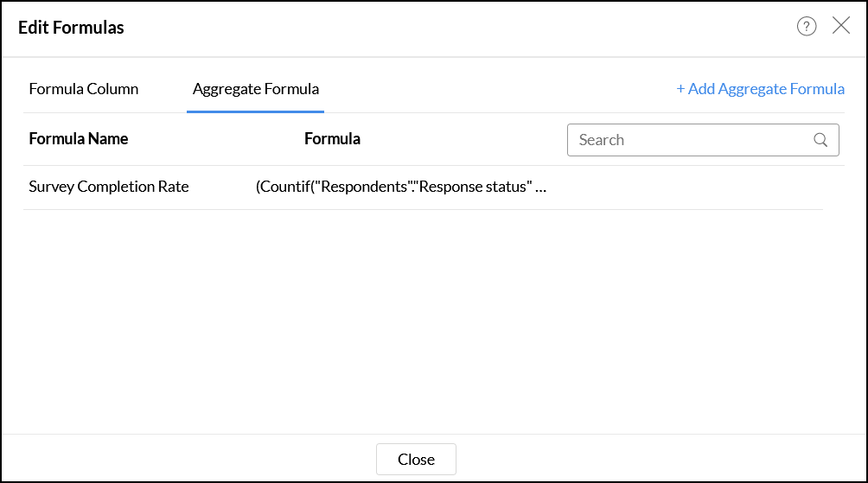868x483 pixels.
Task: Select the Survey Completion Rate formula name
Action: tap(109, 187)
